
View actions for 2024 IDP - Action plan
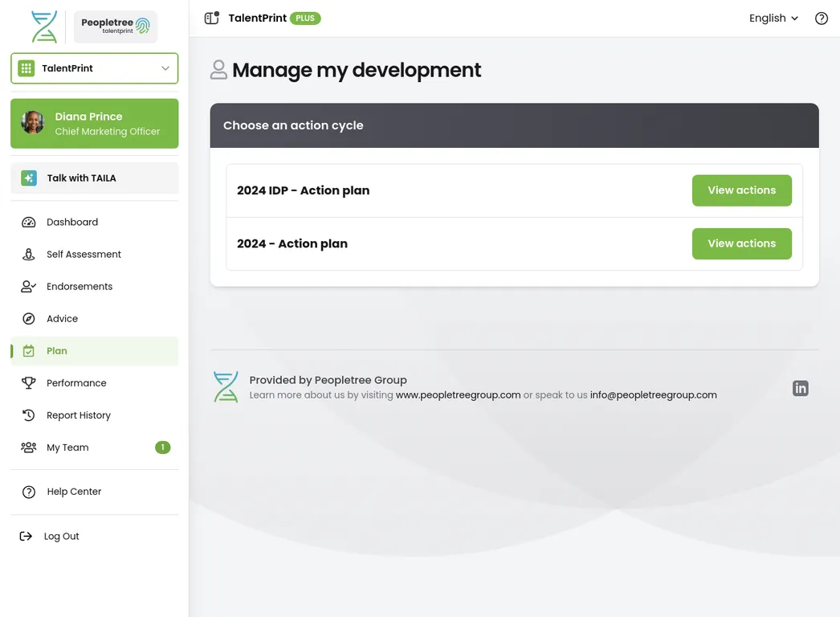741,190
